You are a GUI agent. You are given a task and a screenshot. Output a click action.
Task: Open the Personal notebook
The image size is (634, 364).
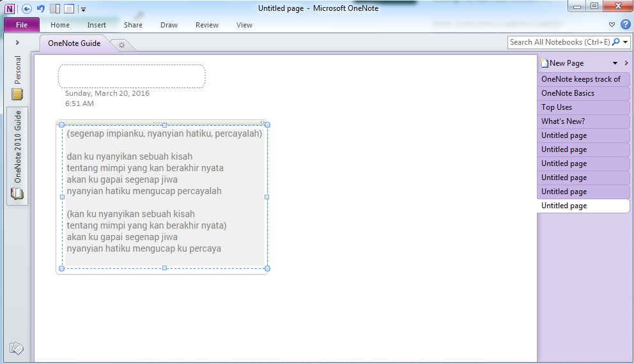[x=17, y=77]
